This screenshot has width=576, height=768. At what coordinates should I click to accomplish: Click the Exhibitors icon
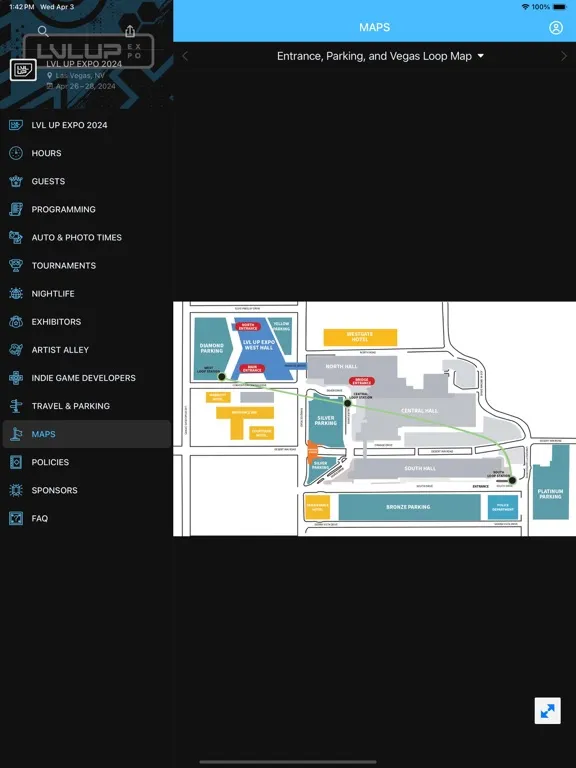pos(16,322)
